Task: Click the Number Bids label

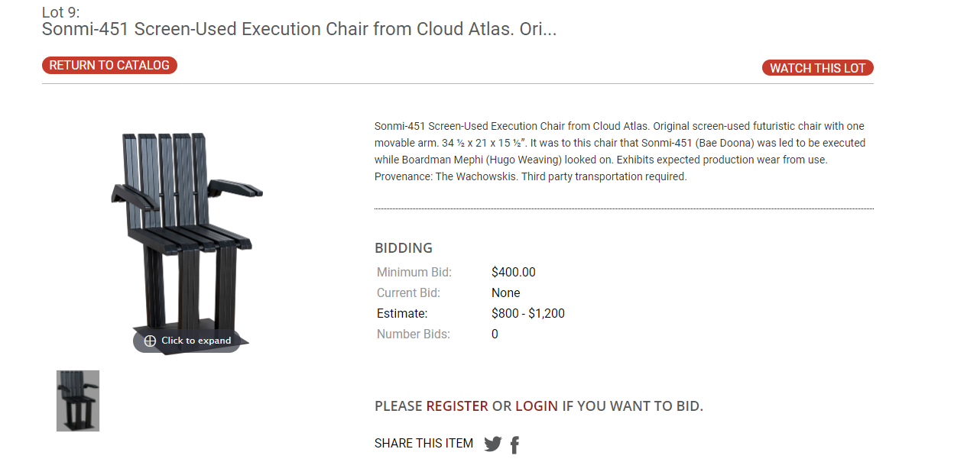Action: (x=413, y=334)
